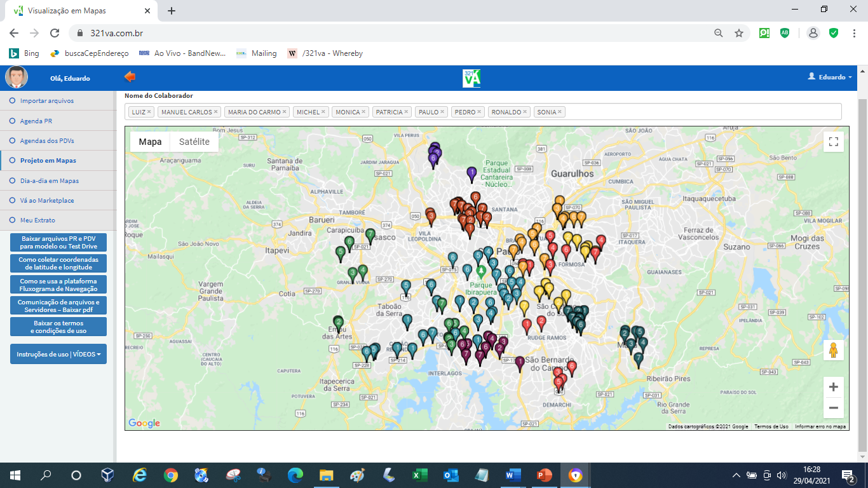This screenshot has width=868, height=488.
Task: Open the Termos de Uso link
Action: (771, 426)
